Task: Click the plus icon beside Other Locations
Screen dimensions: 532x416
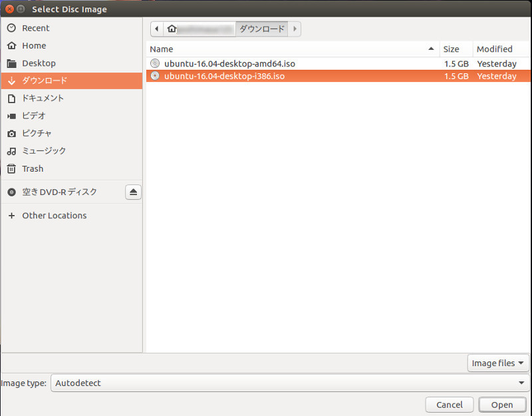Action: 11,216
